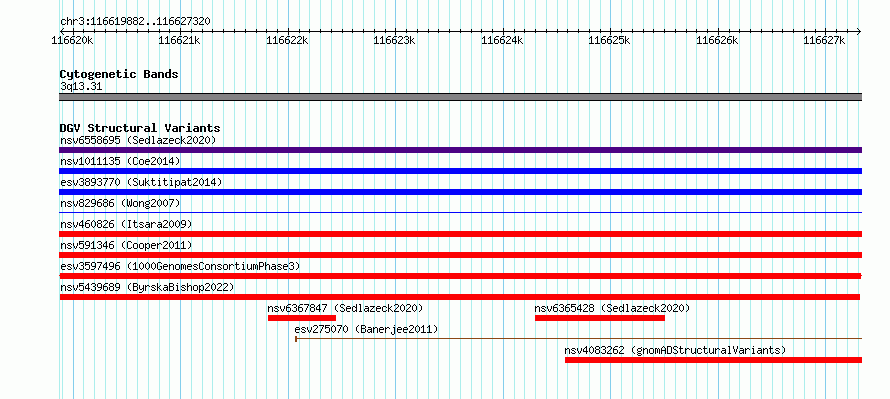This screenshot has height=399, width=890.
Task: Click the chr3:116619882..116627320 coordinate label
Action: click(x=135, y=21)
